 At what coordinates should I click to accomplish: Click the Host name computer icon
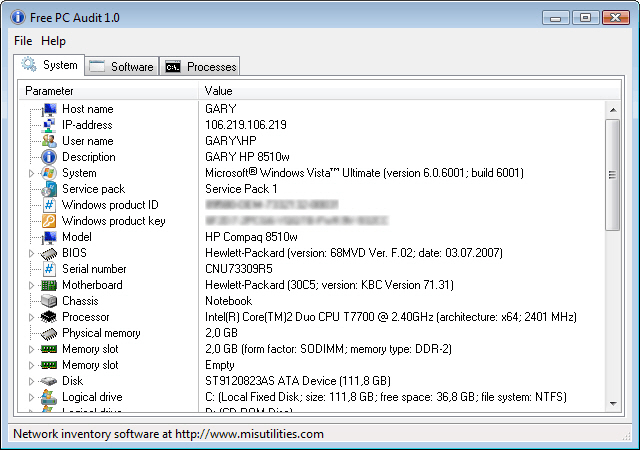coord(49,109)
